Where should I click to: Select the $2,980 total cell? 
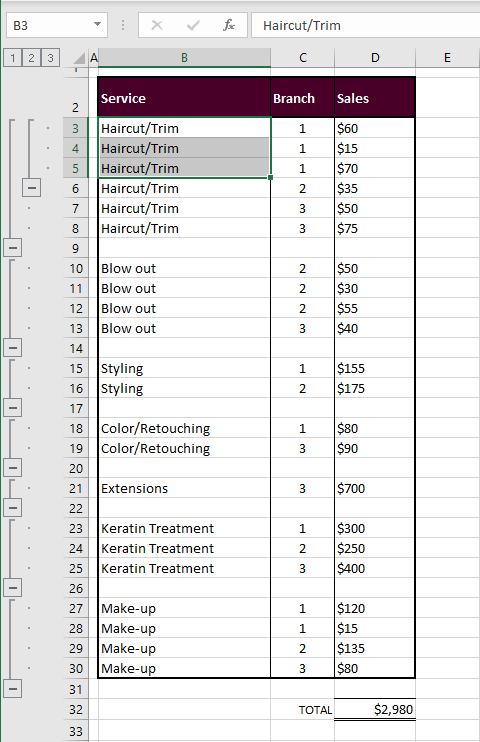point(375,709)
